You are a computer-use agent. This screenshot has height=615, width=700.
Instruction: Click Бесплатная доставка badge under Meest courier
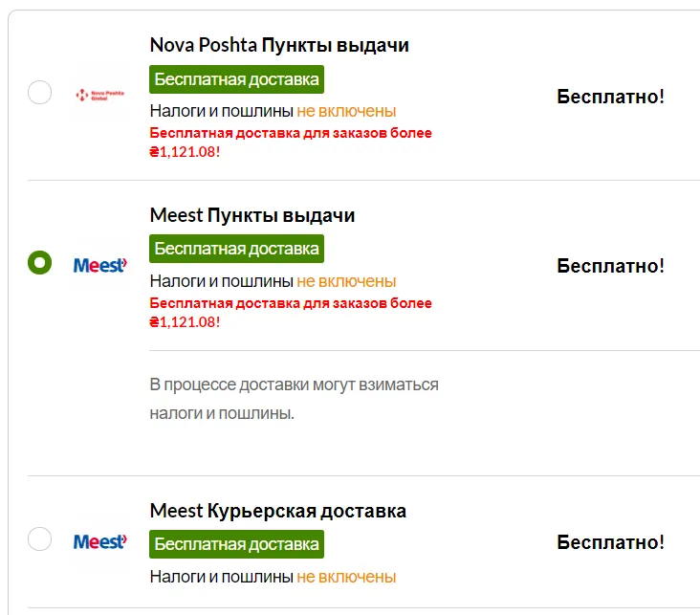click(236, 544)
